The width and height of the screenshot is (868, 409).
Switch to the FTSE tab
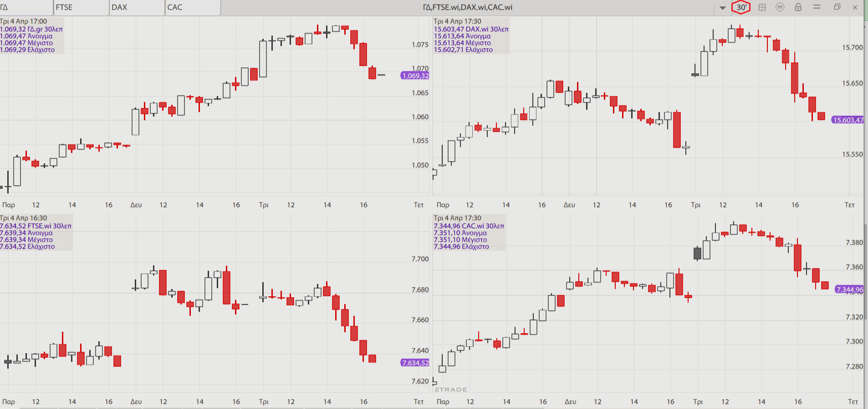(x=81, y=8)
